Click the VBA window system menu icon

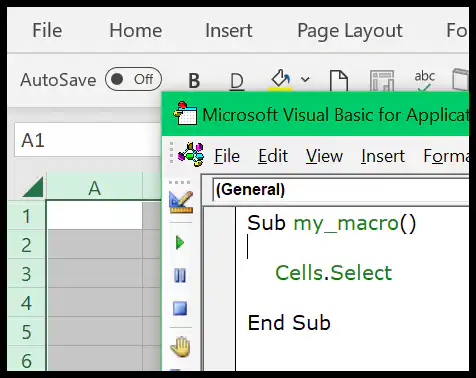185,114
